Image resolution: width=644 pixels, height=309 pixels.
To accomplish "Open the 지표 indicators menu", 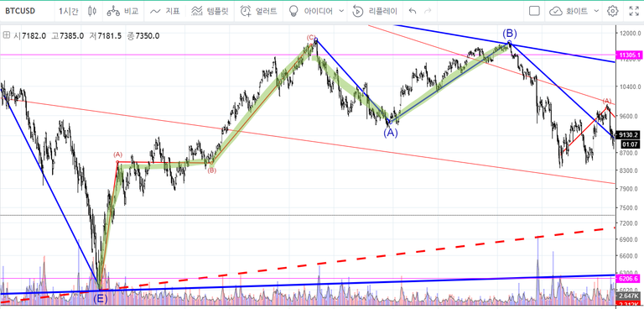I will [x=165, y=11].
